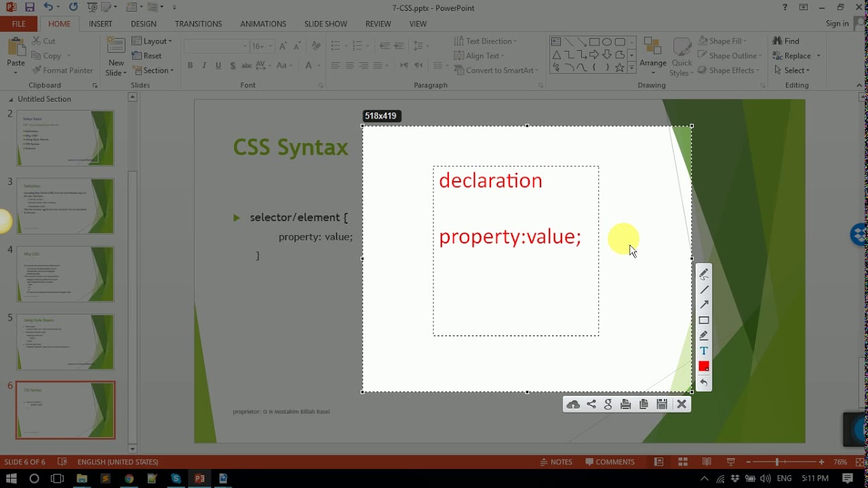Viewport: 868px width, 488px height.
Task: Print the captured screenshot
Action: pyautogui.click(x=626, y=405)
